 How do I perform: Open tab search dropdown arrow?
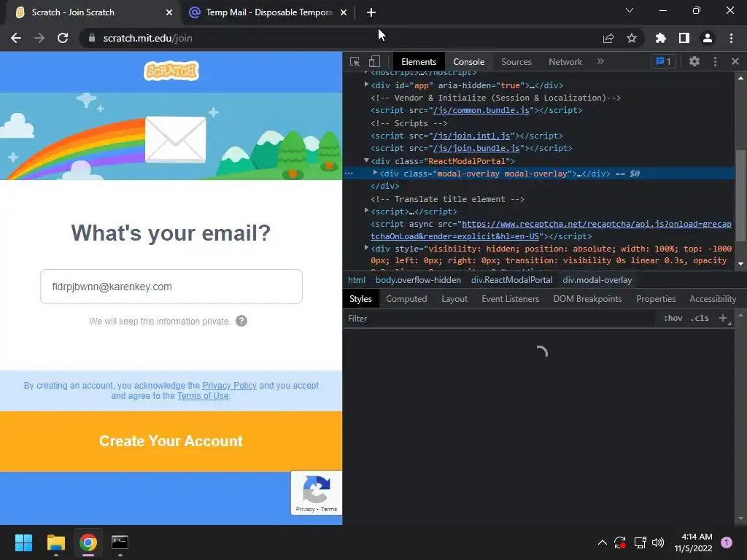tap(630, 10)
